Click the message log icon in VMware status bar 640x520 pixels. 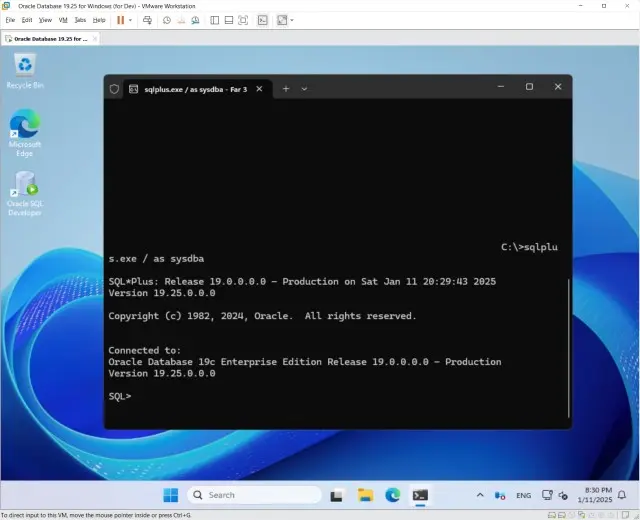pyautogui.click(x=625, y=515)
